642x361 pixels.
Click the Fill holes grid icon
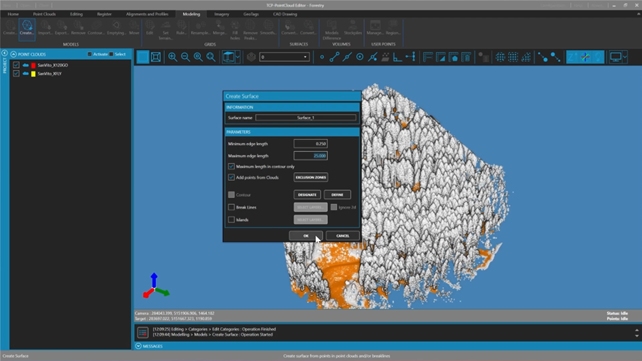click(235, 30)
